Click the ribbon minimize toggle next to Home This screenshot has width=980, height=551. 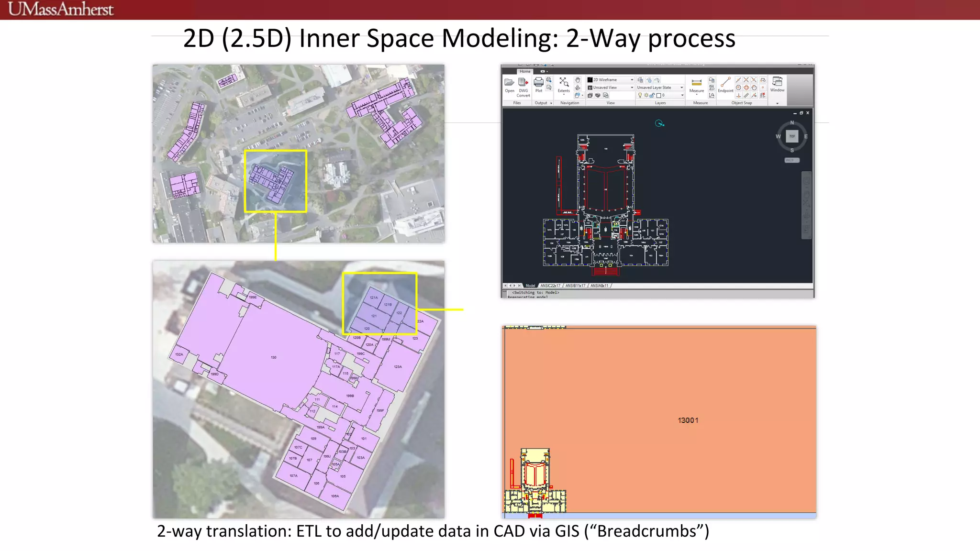(544, 71)
